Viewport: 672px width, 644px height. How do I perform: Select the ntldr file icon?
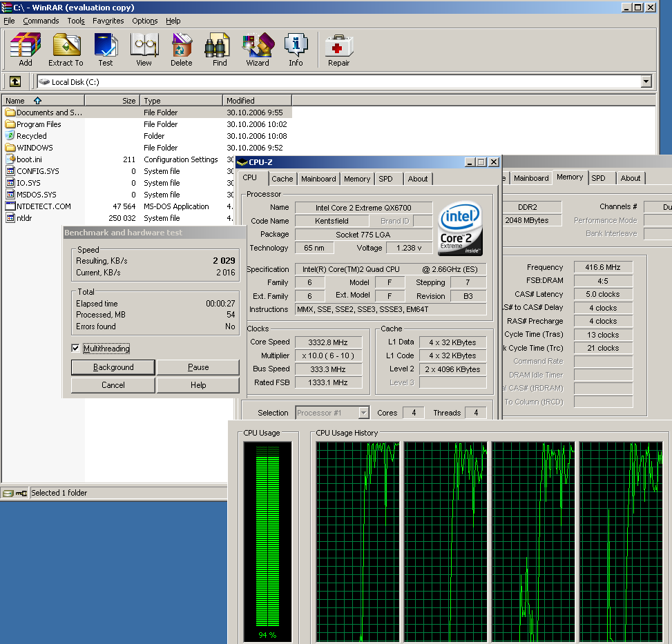10,218
